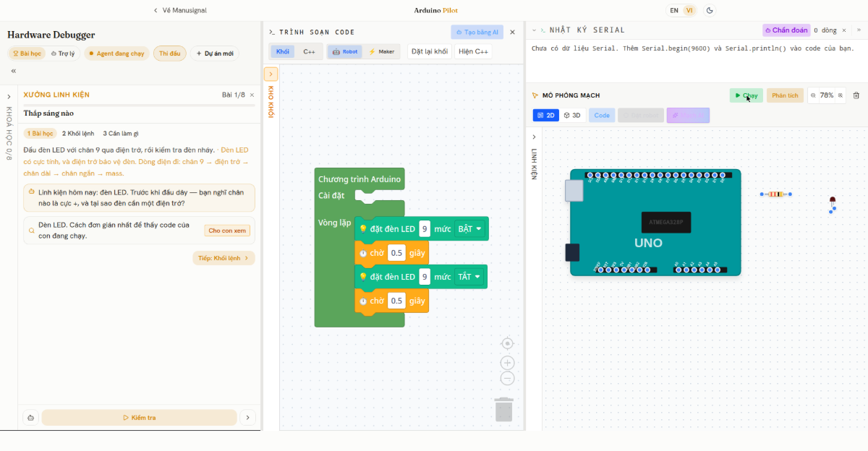Click Chạy run simulation button
The height and width of the screenshot is (451, 868).
coord(746,95)
